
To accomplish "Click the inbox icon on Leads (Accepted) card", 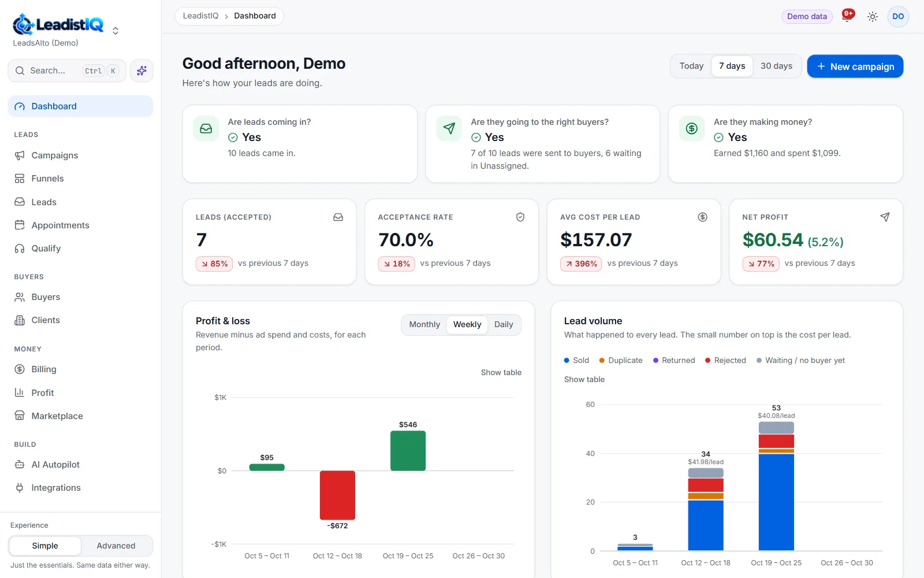I will point(338,217).
